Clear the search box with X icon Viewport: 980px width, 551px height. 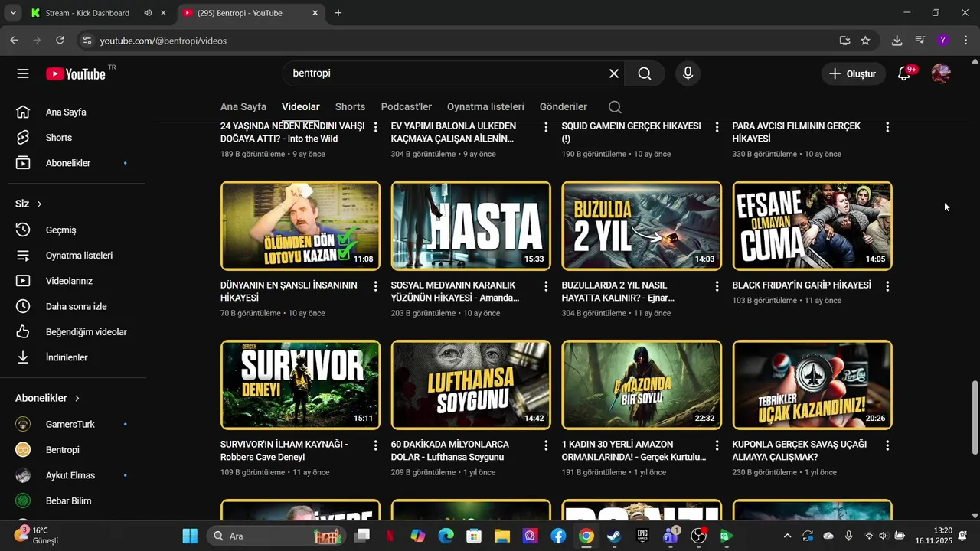pyautogui.click(x=614, y=73)
